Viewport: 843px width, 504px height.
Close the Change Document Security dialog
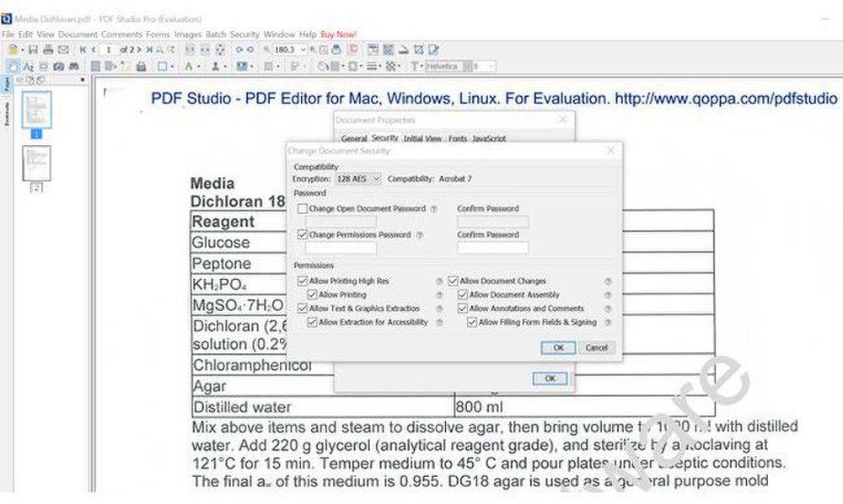pyautogui.click(x=610, y=151)
